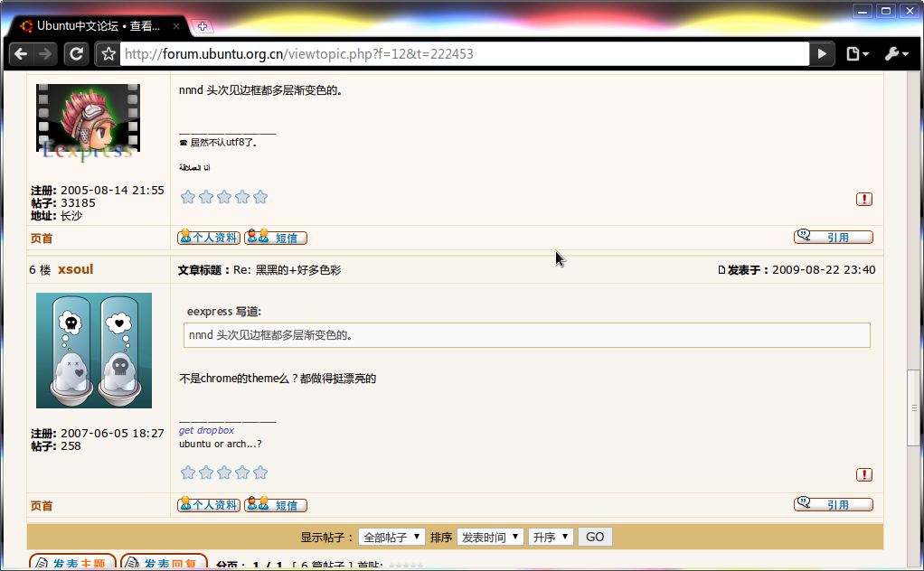This screenshot has height=571, width=924.
Task: Click the address bar URL field
Action: 465,54
